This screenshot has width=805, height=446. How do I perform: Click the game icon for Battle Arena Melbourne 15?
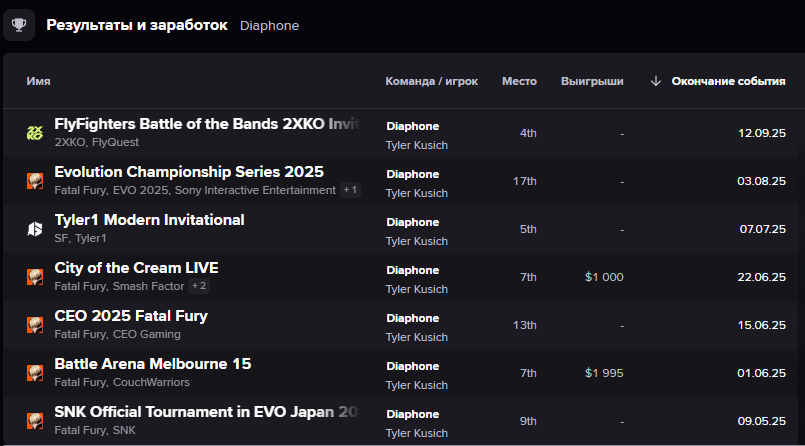pos(35,373)
